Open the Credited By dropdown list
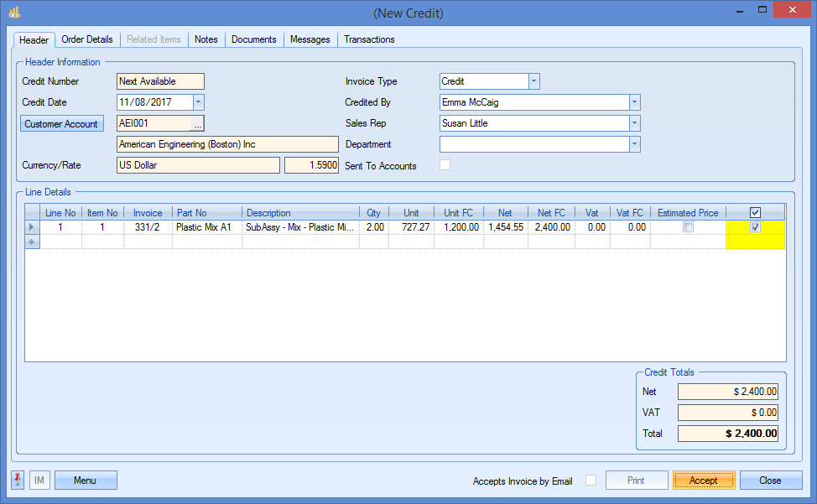Viewport: 817px width, 504px height. pyautogui.click(x=635, y=102)
